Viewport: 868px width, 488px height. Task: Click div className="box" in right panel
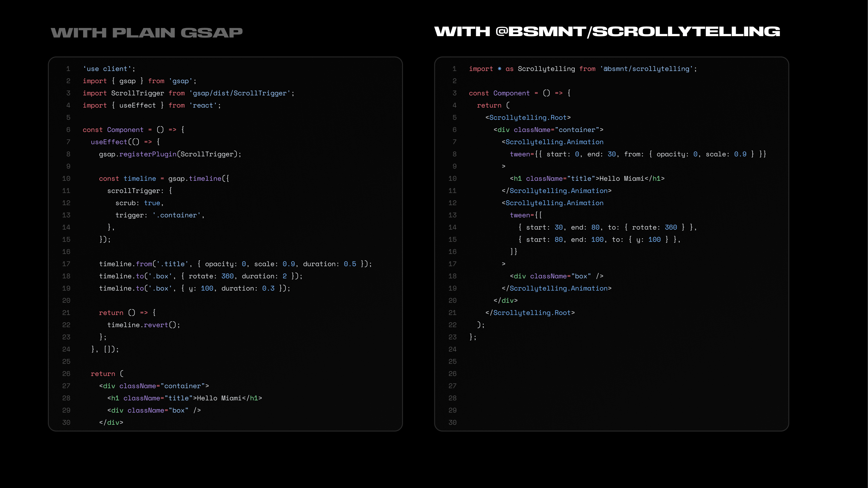pos(556,276)
